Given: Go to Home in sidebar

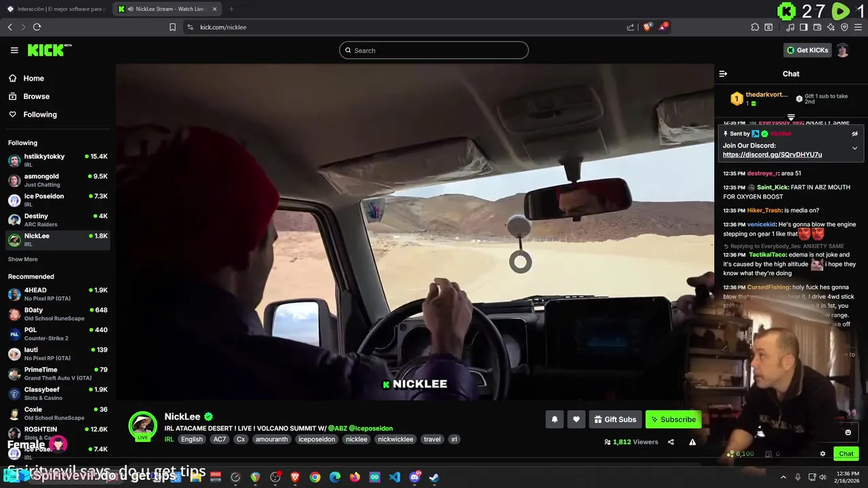Looking at the screenshot, I should 58,78.
